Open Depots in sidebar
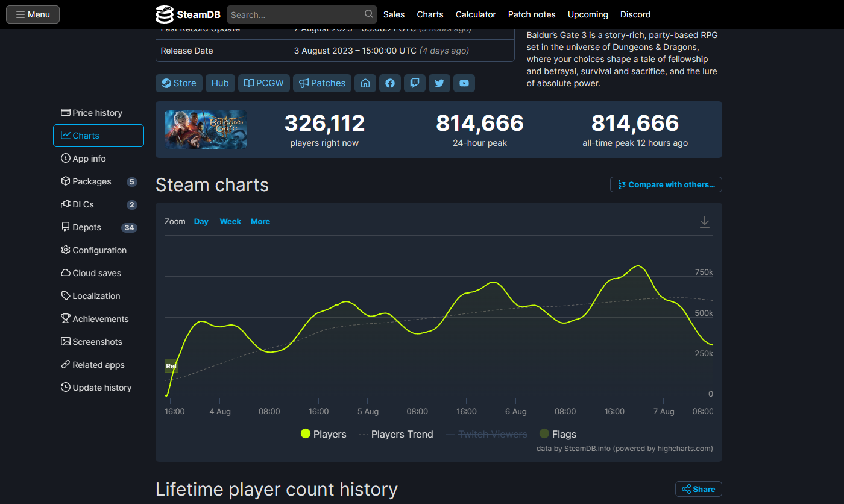 [x=98, y=227]
